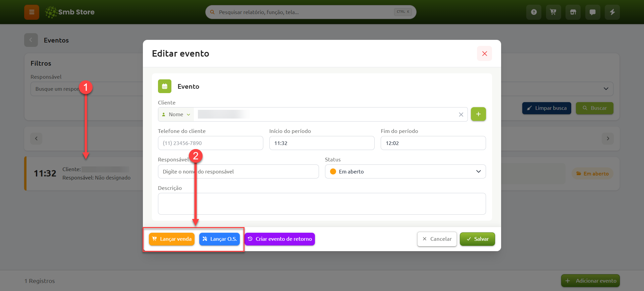Click Adicionar evento button

(x=590, y=281)
